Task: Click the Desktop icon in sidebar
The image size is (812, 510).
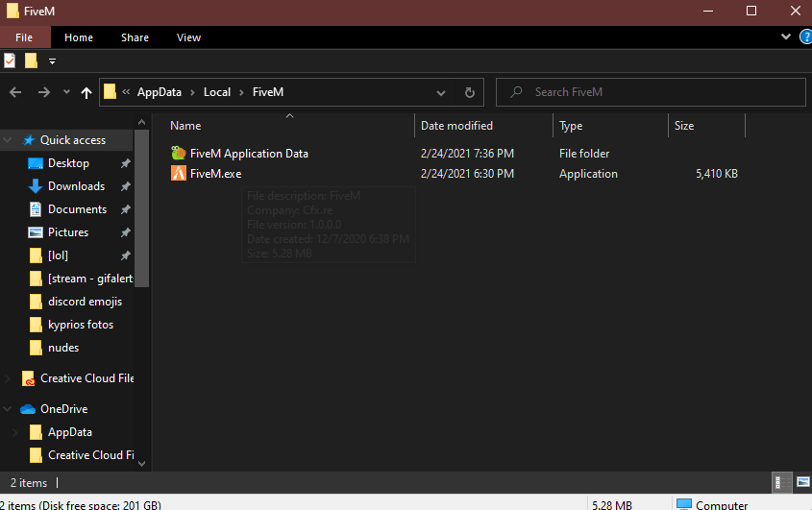Action: point(36,163)
